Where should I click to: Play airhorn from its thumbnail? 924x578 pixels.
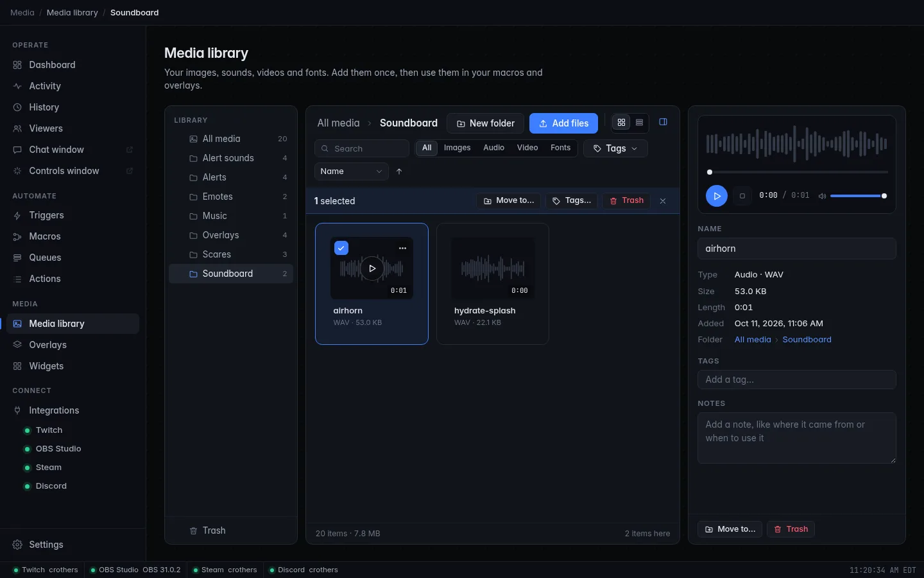coord(372,268)
